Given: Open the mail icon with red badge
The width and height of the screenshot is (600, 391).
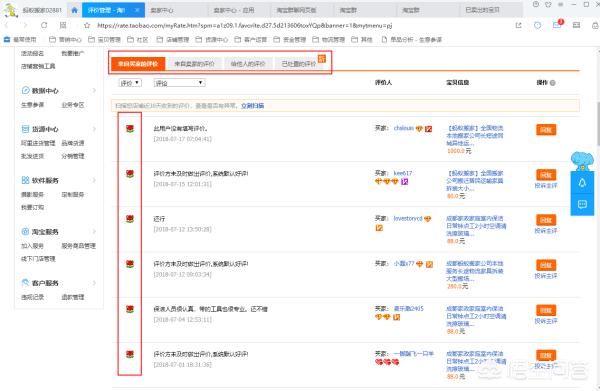Looking at the screenshot, I should click(558, 24).
